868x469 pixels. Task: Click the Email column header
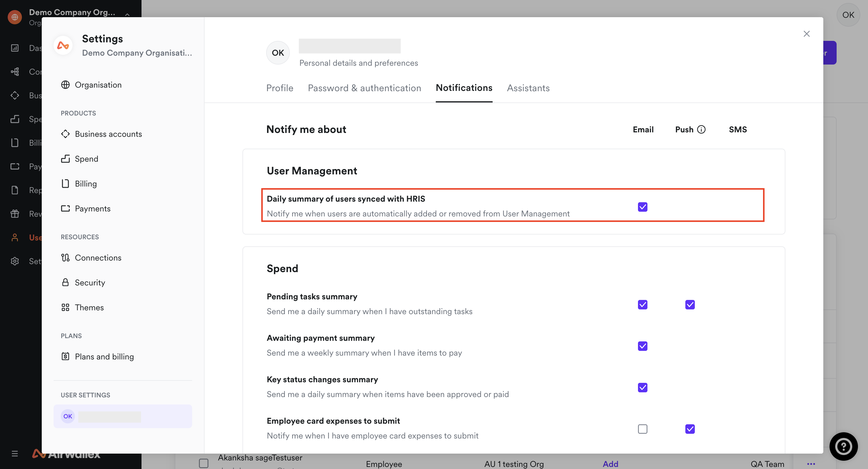pos(643,129)
